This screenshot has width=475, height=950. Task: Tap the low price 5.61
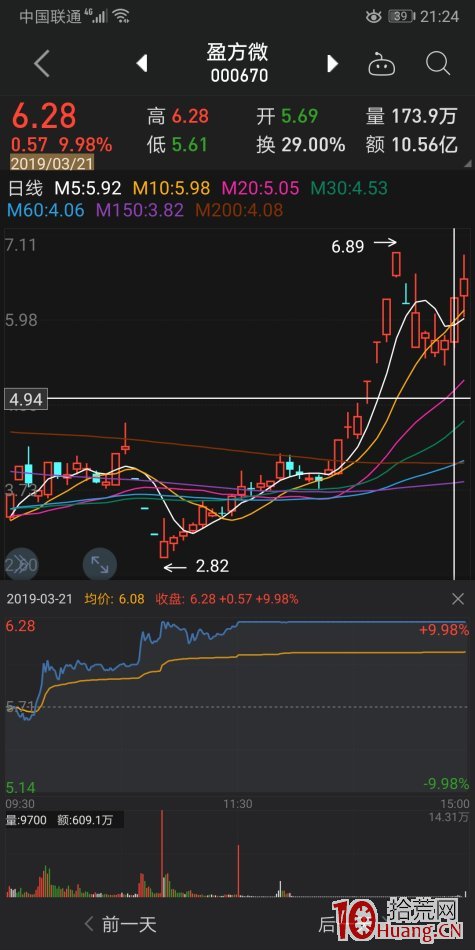(190, 145)
